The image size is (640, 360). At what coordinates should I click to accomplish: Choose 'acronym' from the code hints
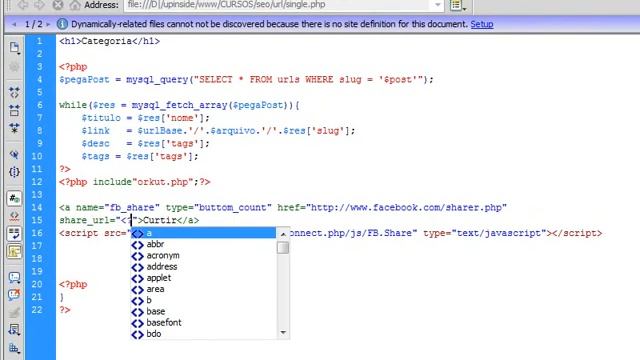(203, 256)
